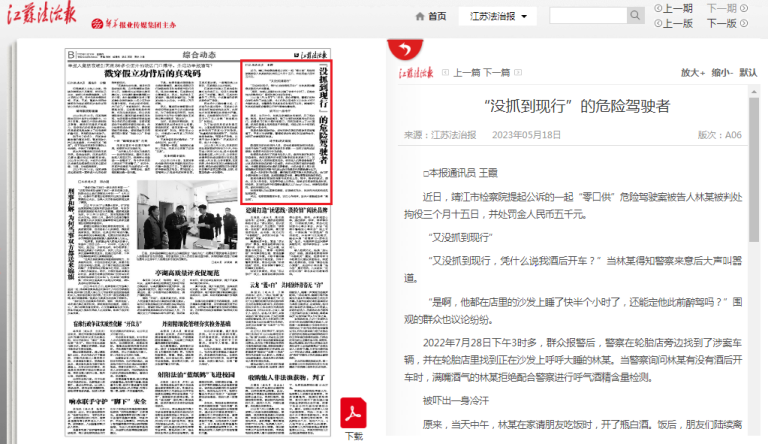
Task: Click the scrollbar up arrow
Action: [x=754, y=92]
